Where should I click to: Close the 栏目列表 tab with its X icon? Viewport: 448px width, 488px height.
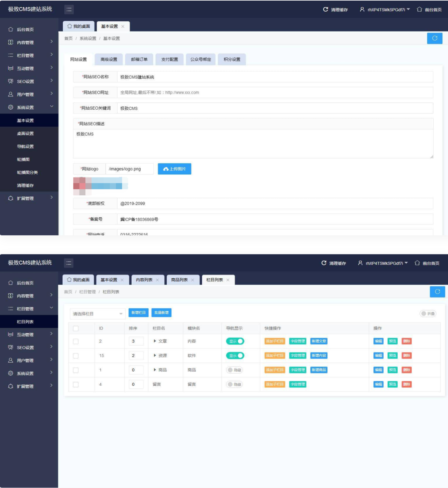[228, 280]
